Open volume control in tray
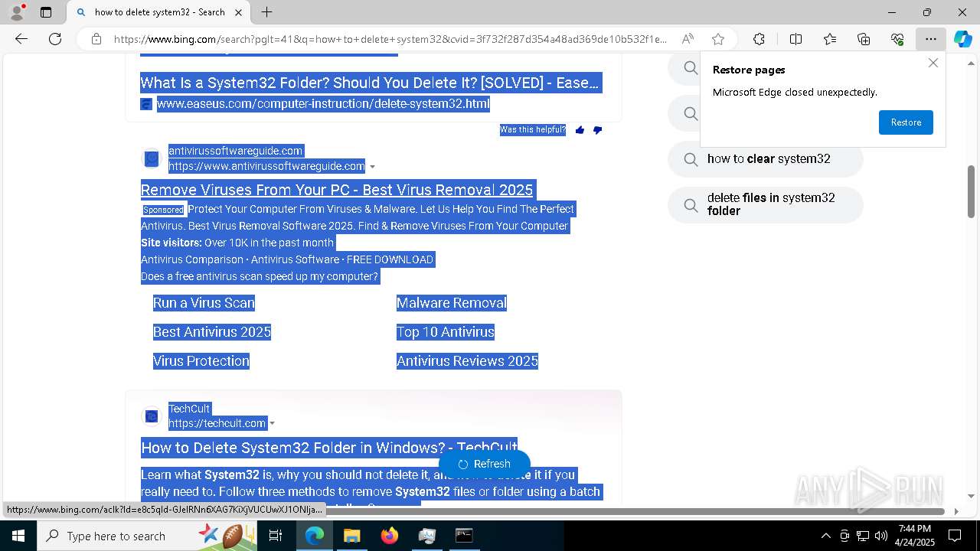Image resolution: width=980 pixels, height=551 pixels. [x=881, y=536]
